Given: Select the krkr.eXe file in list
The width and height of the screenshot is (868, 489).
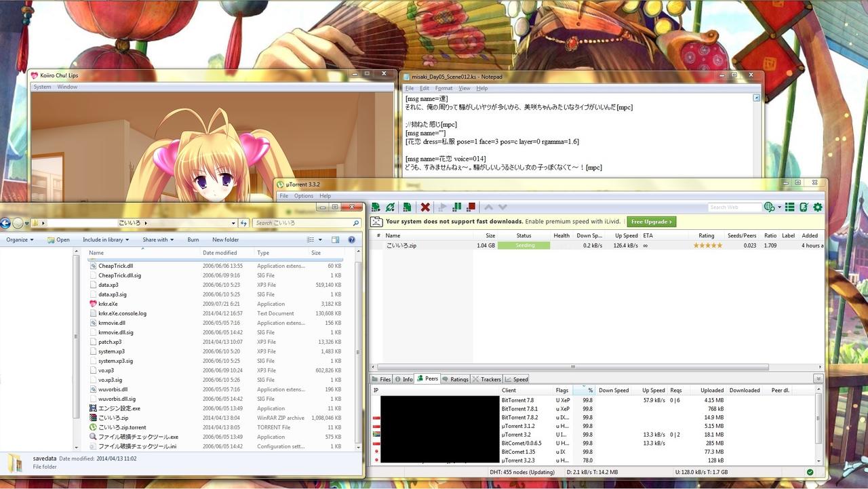Looking at the screenshot, I should [108, 304].
